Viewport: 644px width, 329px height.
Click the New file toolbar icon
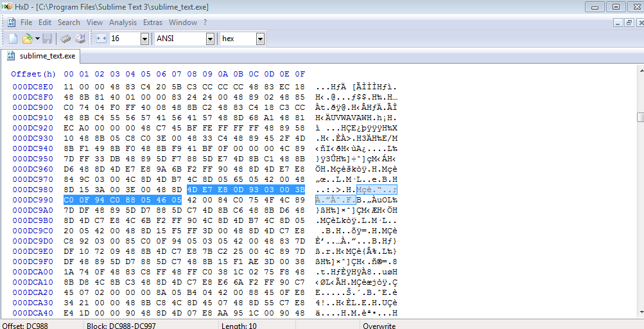coord(13,39)
